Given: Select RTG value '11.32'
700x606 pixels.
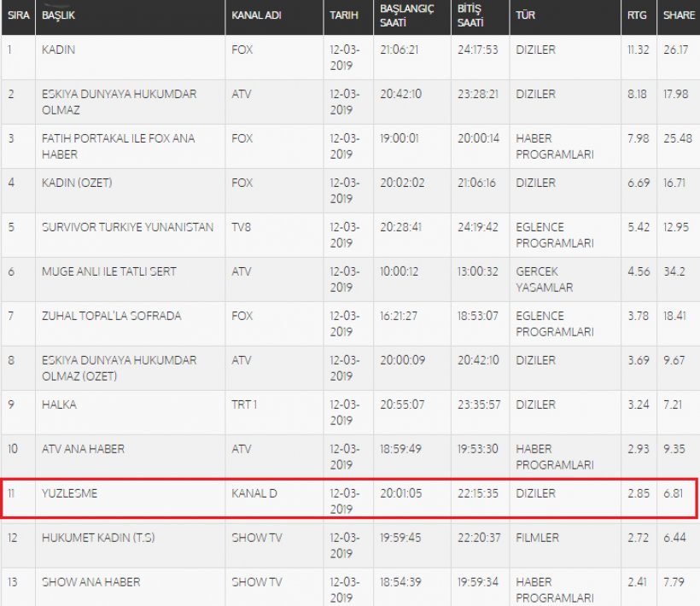Looking at the screenshot, I should [x=639, y=50].
